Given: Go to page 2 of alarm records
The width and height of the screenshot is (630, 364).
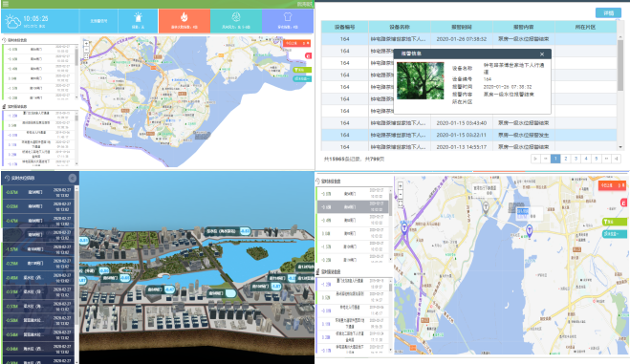Looking at the screenshot, I should [x=566, y=159].
